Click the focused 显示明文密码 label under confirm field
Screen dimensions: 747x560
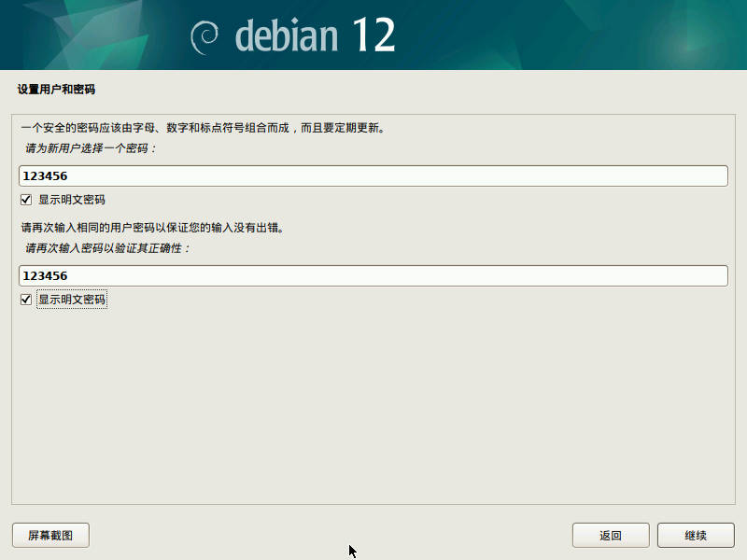coord(72,300)
